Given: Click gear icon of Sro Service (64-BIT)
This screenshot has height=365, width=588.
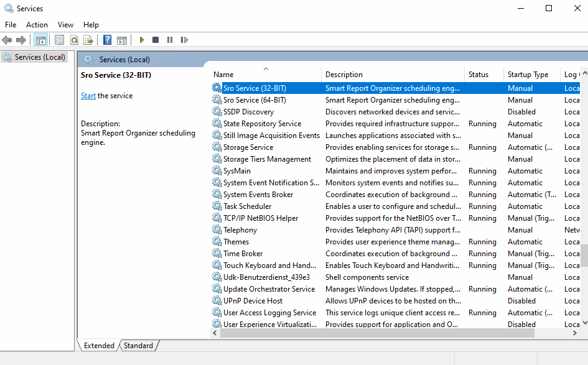Looking at the screenshot, I should (x=217, y=99).
